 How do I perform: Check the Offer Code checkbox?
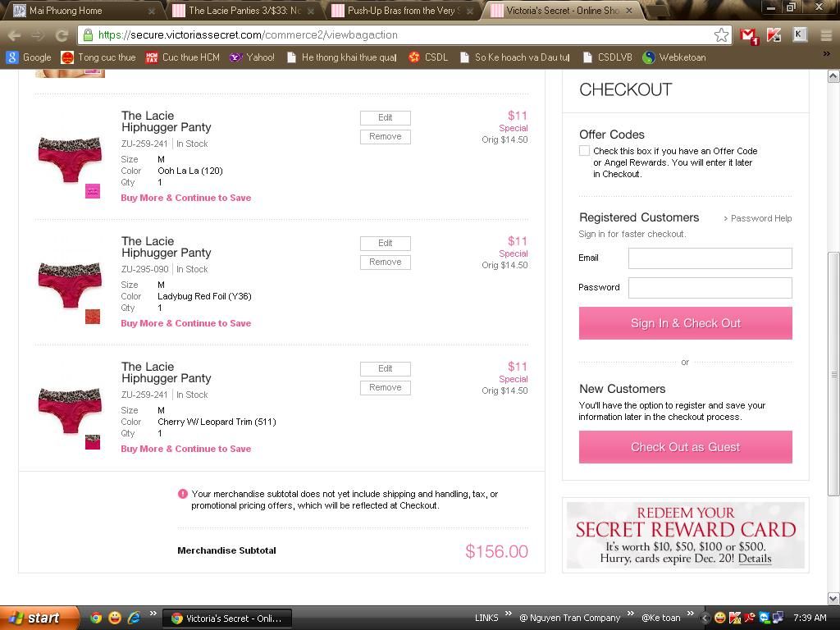(584, 151)
